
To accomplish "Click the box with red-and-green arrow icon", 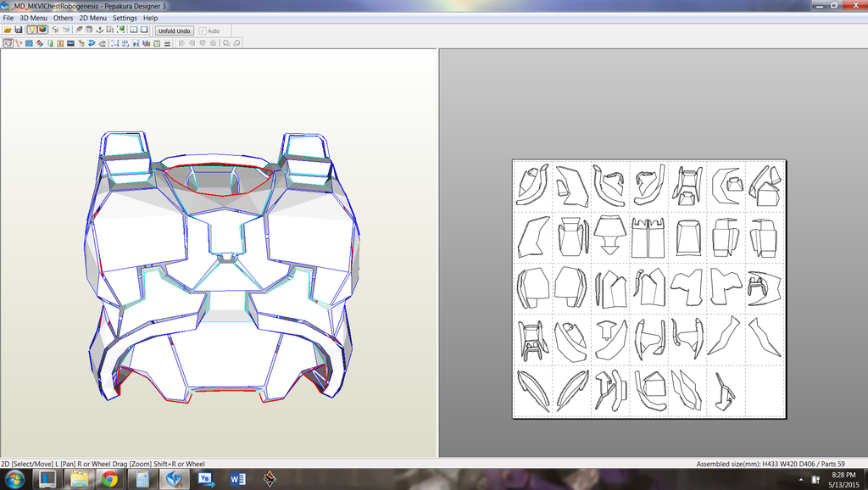I will pos(81,43).
